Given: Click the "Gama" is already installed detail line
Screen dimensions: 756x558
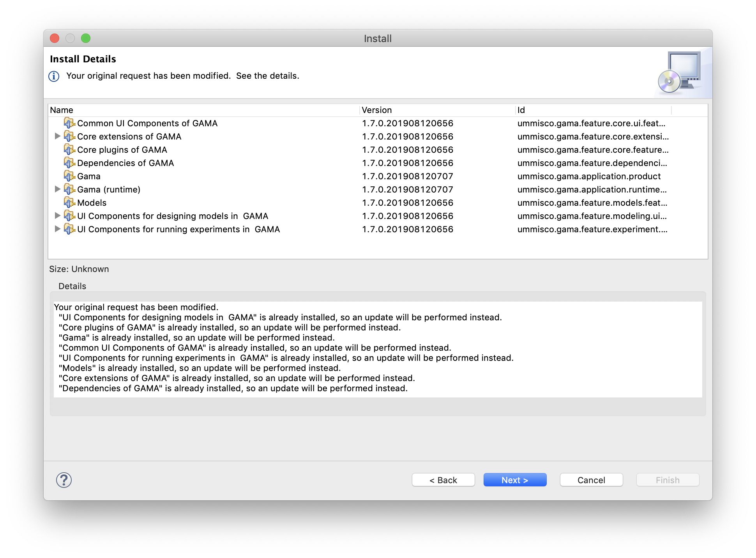Looking at the screenshot, I should [x=197, y=337].
